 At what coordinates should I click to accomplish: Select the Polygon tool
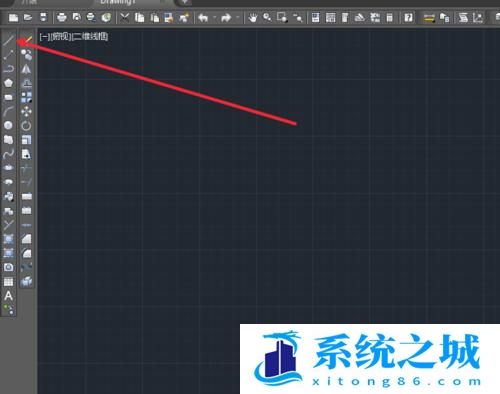(9, 83)
